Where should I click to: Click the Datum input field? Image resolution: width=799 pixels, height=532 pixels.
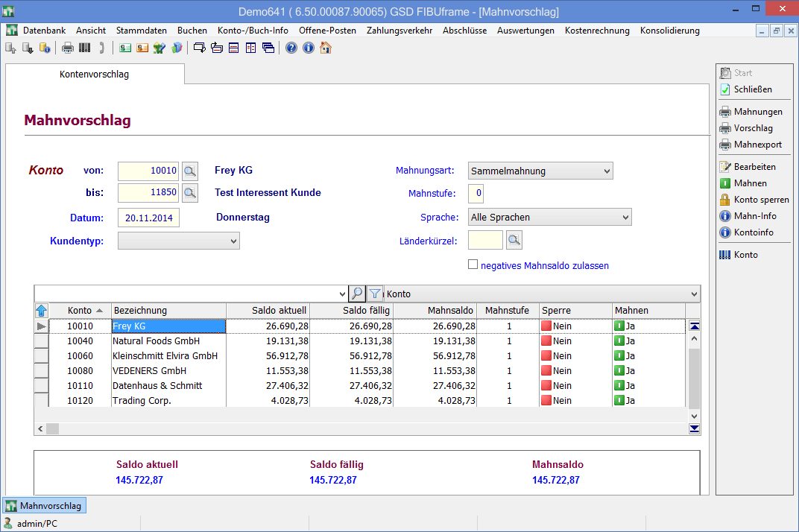click(x=149, y=218)
